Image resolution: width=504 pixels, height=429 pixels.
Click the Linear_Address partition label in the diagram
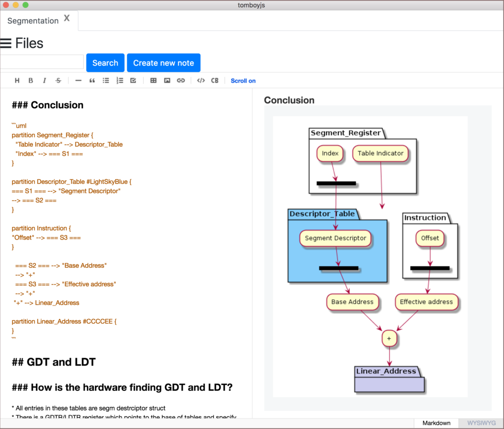click(386, 371)
